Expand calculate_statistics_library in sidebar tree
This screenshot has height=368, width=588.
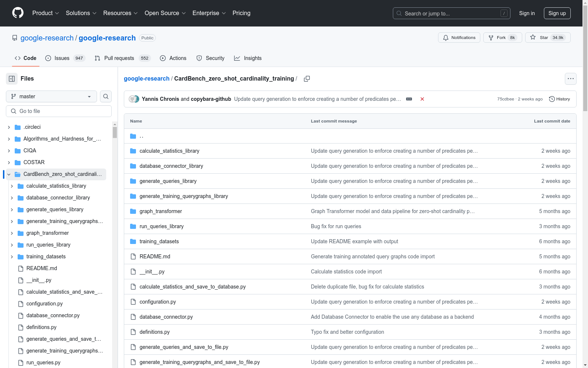coord(12,186)
